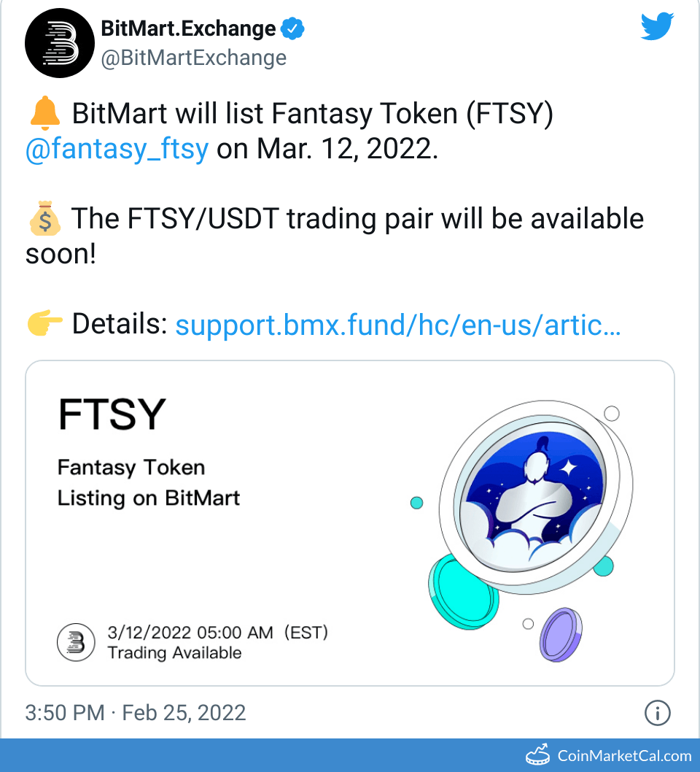700x772 pixels.
Task: Open the BitMart.Exchange display name
Action: (188, 29)
